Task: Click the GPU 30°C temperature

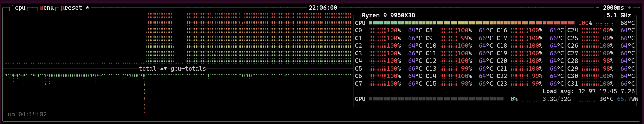Action: click(606, 99)
